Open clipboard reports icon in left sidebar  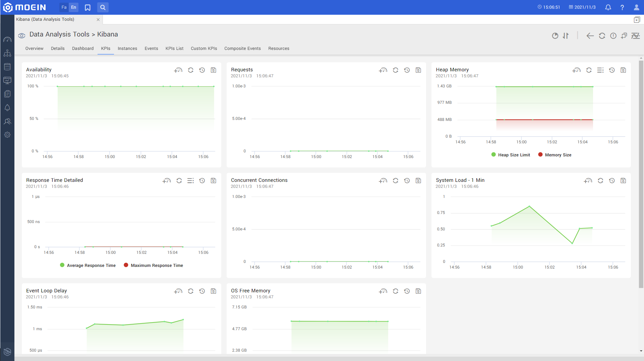[x=7, y=94]
